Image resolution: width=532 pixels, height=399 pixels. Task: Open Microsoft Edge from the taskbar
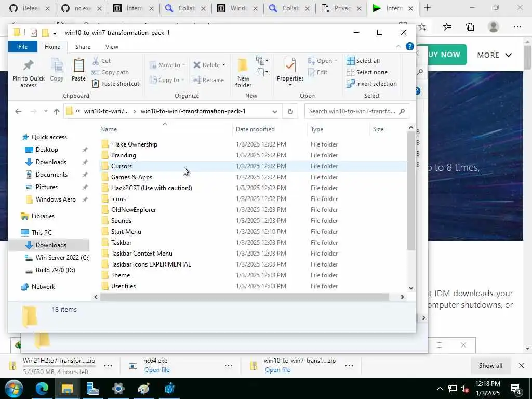click(x=42, y=389)
